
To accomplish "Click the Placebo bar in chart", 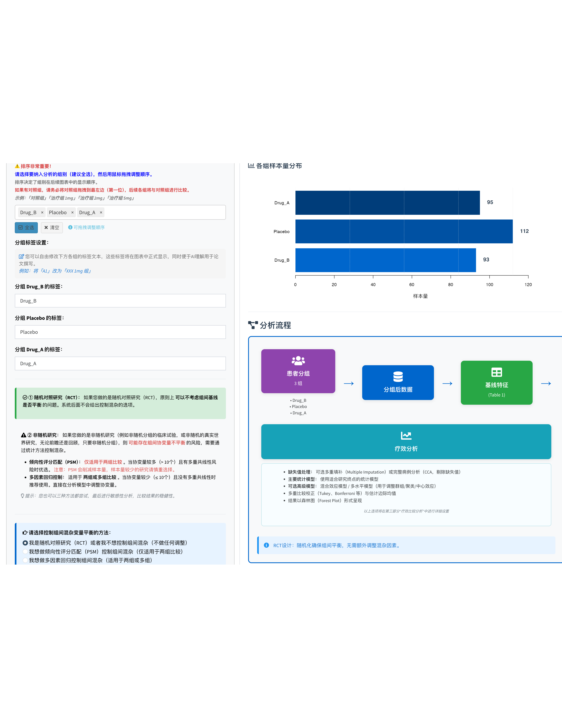I will pos(404,231).
